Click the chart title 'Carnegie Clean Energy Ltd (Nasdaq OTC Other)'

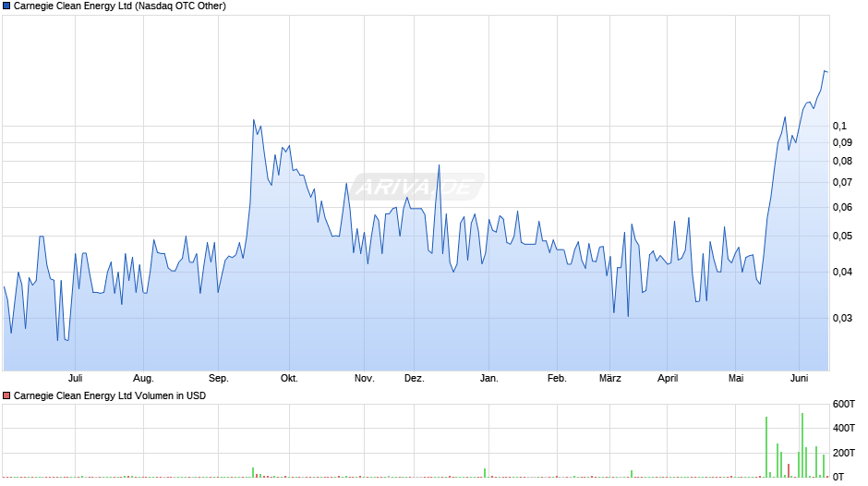coord(119,6)
